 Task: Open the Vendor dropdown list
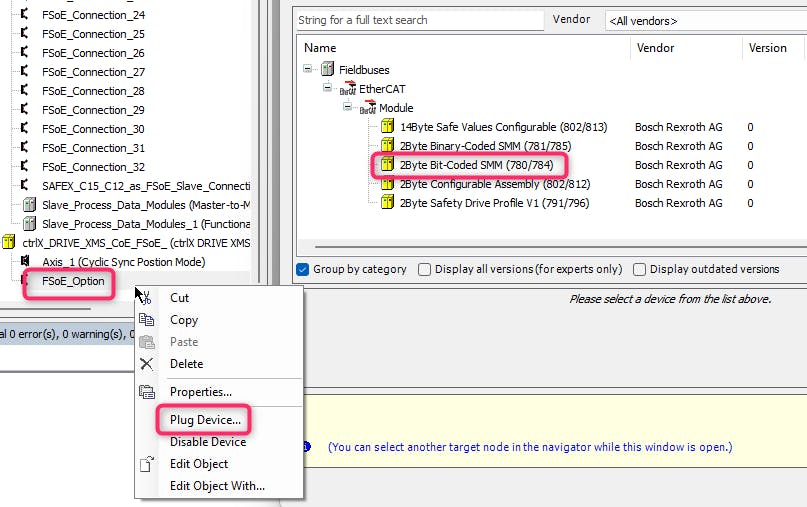(705, 20)
